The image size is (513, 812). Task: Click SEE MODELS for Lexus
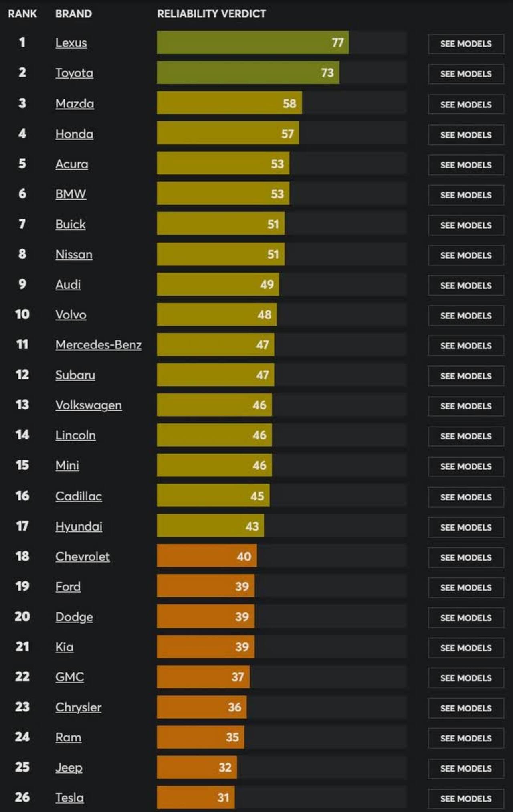[x=466, y=44]
